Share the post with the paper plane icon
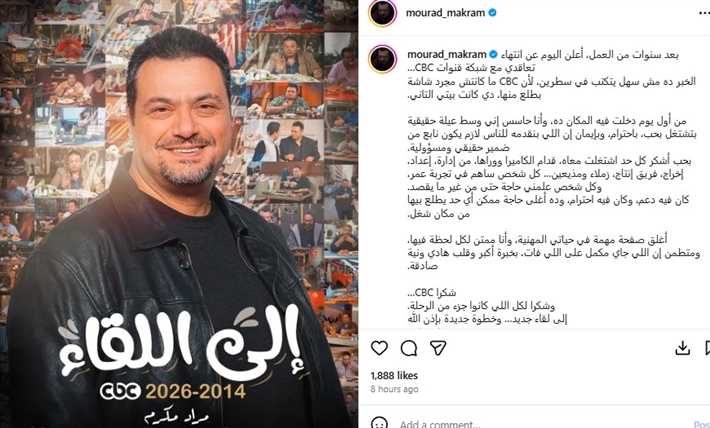The image size is (710, 428). coord(438,348)
